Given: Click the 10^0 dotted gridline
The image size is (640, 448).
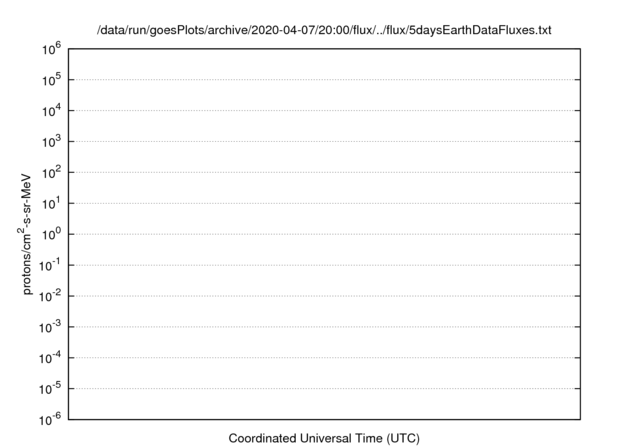Looking at the screenshot, I should [324, 234].
